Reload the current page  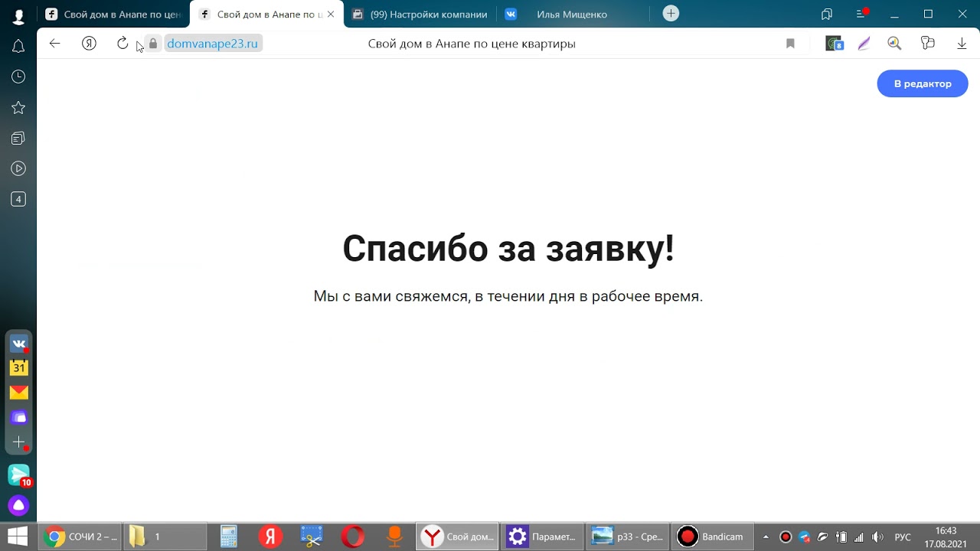coord(122,44)
